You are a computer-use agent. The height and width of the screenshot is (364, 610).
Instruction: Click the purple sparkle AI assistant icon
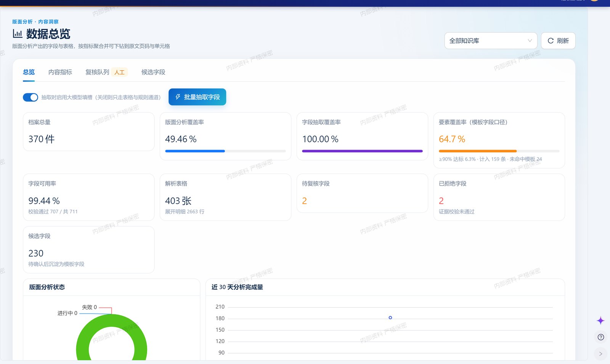tap(600, 321)
